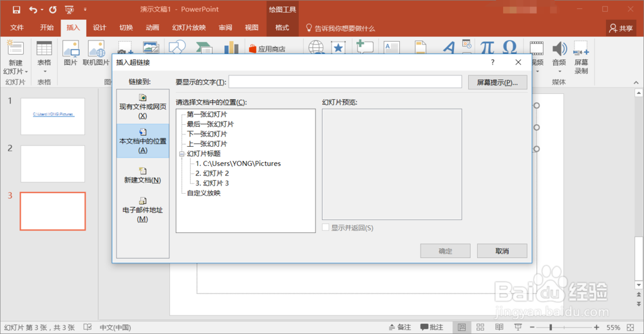Open the 音频 audio dropdown arrow
Viewport: 644px width, 334px height.
pyautogui.click(x=560, y=72)
